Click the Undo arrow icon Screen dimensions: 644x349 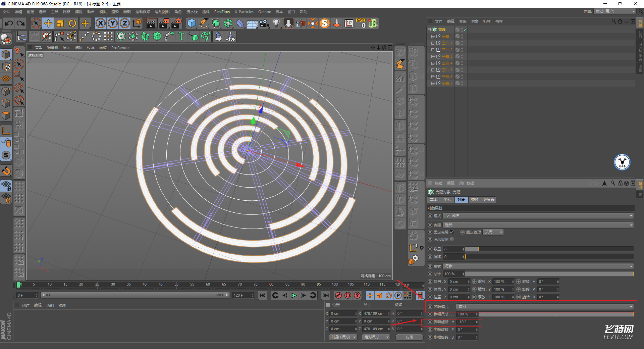9,23
